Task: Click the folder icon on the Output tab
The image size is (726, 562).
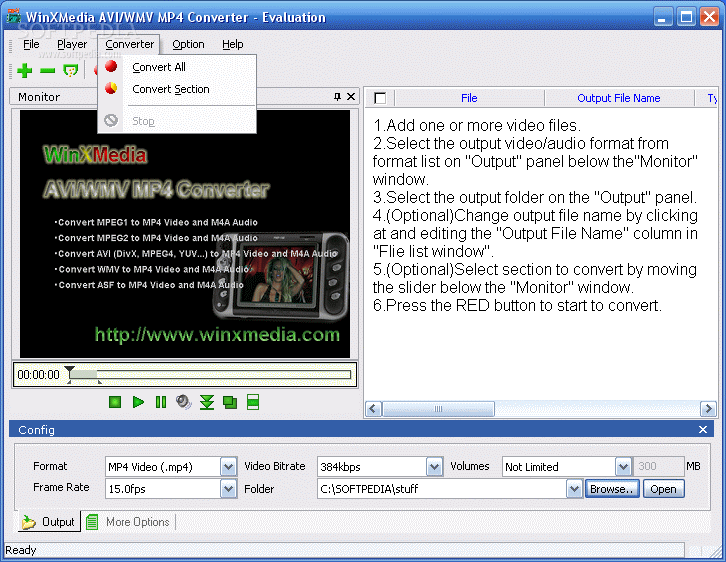Action: 29,522
